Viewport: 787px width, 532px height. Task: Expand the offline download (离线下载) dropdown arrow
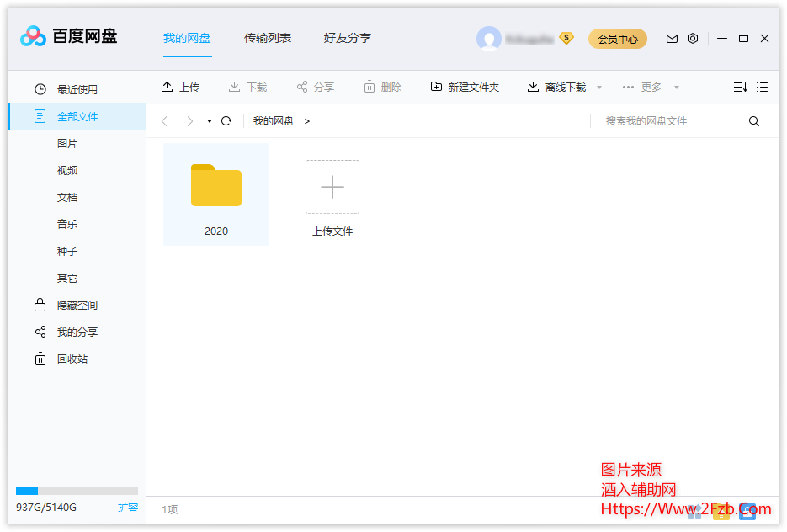(599, 88)
